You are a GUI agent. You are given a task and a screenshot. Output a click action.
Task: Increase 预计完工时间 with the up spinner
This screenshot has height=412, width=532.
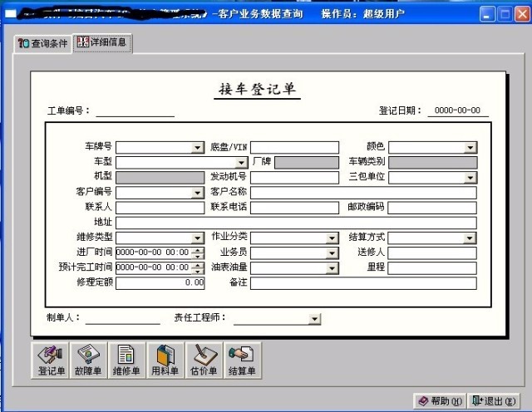click(198, 265)
